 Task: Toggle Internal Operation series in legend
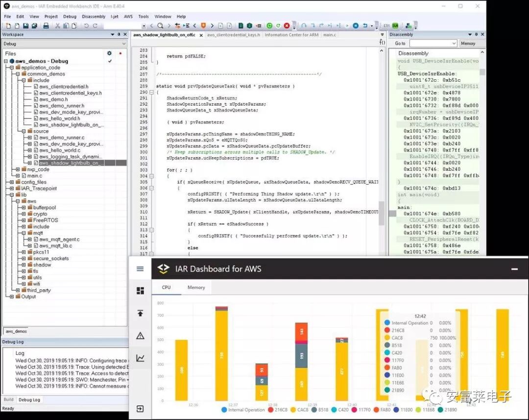(243, 410)
